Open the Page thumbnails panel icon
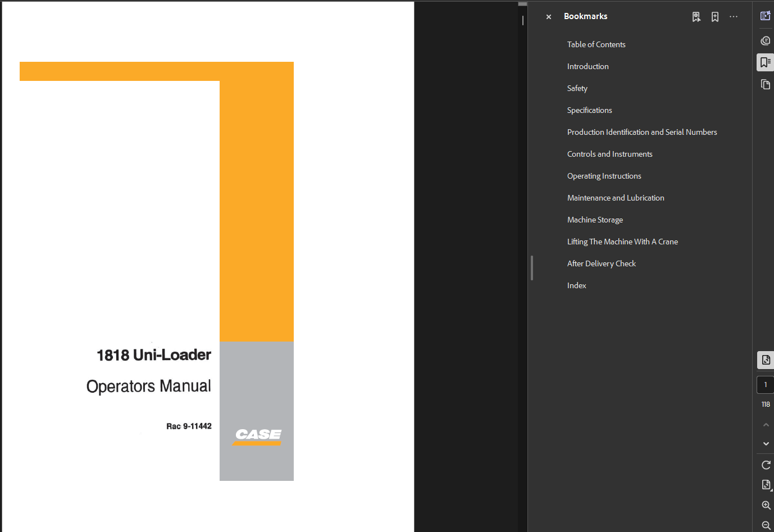Image resolution: width=774 pixels, height=532 pixels. pos(765,84)
